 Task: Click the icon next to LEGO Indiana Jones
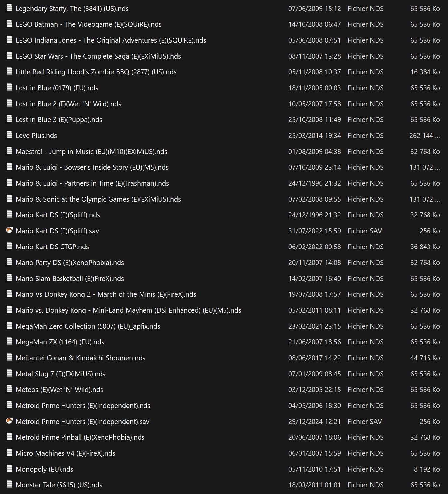pyautogui.click(x=9, y=40)
